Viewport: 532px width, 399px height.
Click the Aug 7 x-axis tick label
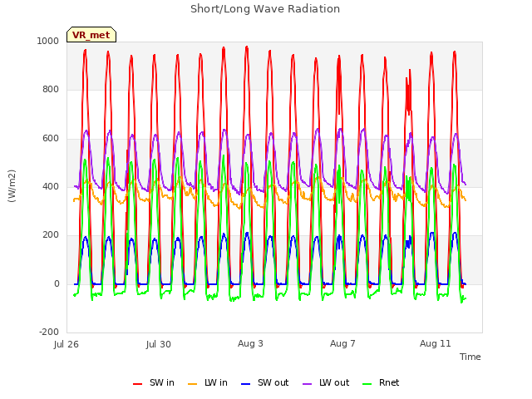342,343
